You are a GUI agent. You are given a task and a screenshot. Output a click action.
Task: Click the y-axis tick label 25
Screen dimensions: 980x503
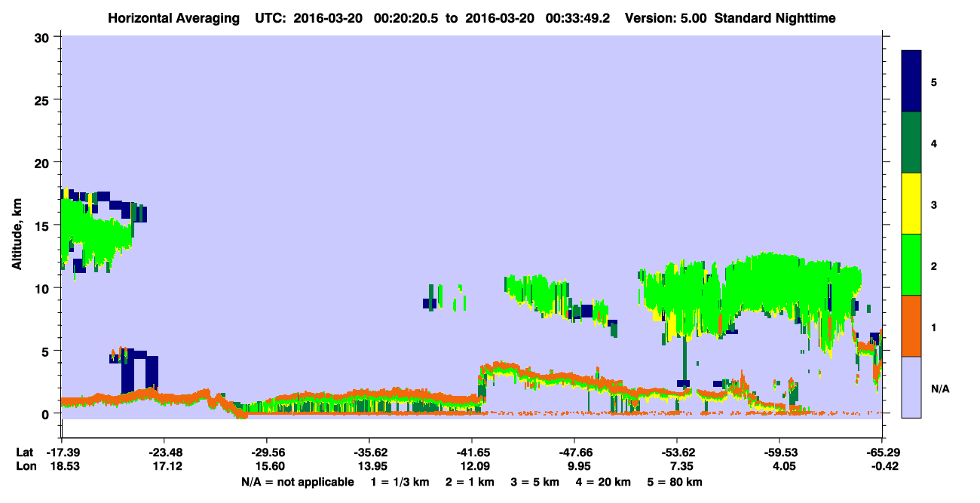44,100
